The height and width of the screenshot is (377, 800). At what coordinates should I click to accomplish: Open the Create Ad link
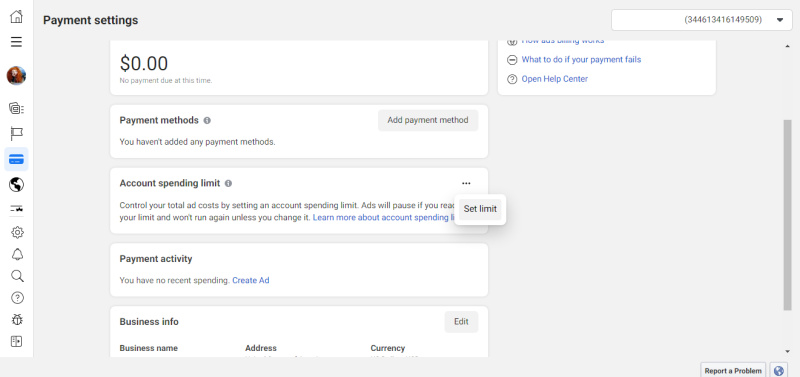[251, 280]
